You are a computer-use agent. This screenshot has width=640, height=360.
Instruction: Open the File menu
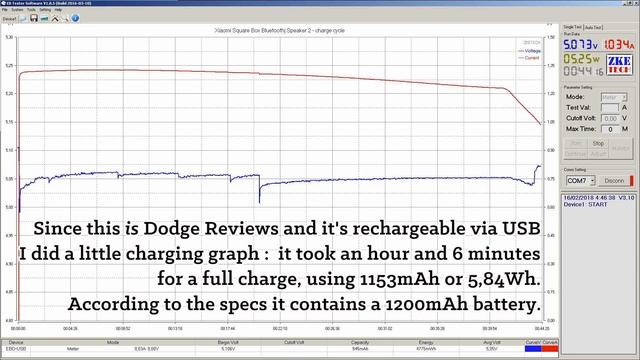point(5,10)
